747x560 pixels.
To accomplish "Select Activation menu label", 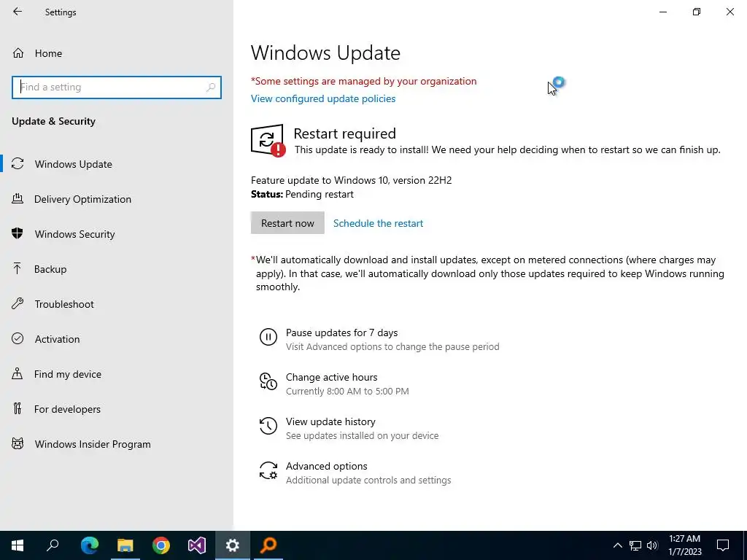I will point(57,339).
